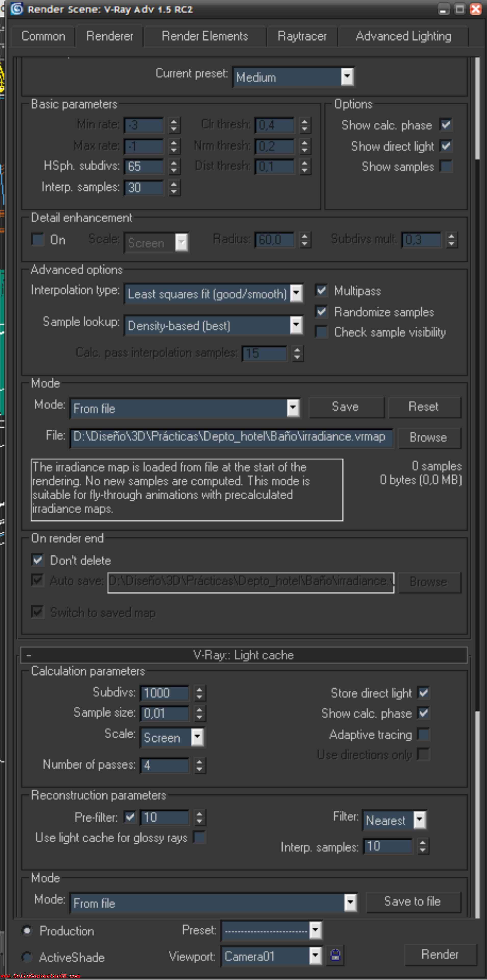
Task: Click the spinner next to Interp. samples 10
Action: coord(423,846)
